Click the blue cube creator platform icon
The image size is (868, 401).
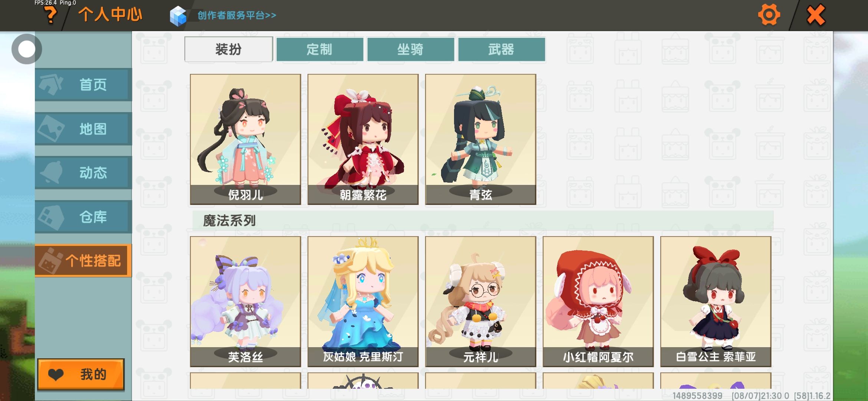pyautogui.click(x=178, y=16)
